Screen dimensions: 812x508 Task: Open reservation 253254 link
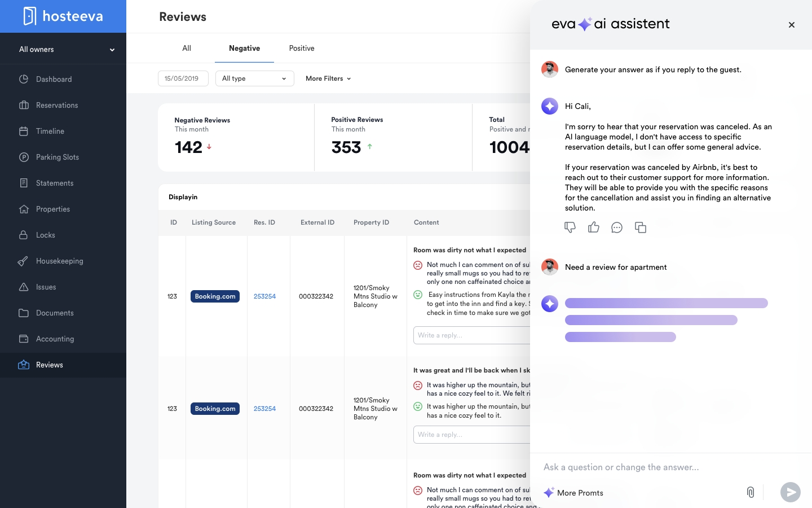point(264,296)
